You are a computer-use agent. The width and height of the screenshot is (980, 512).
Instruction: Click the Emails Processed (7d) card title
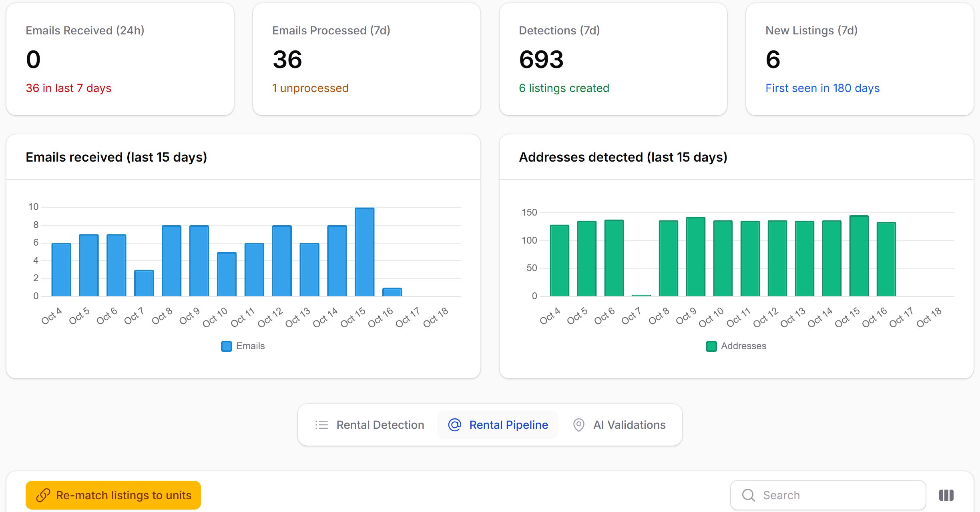click(x=331, y=30)
